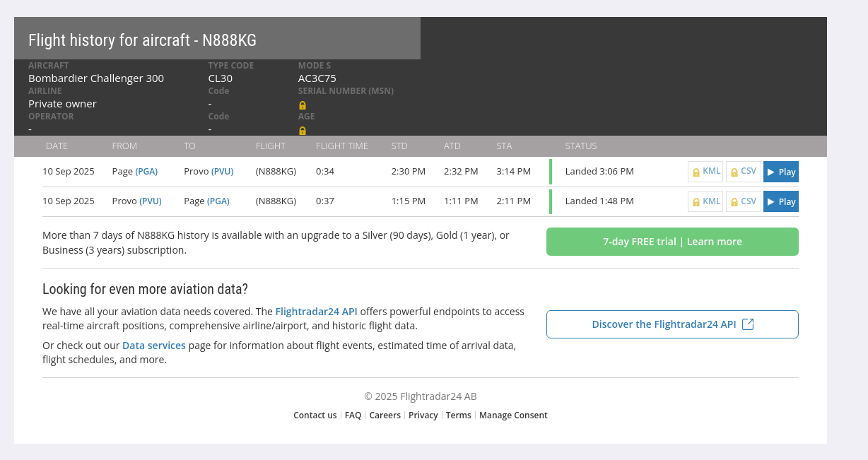Open PVU link in Provo to Page row
Viewport: 868px width, 460px height.
click(x=151, y=201)
